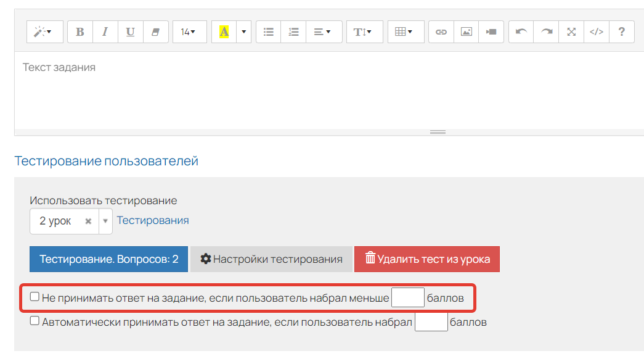Screen dimensions: 644x356
Task: Click 'Использовать тестирование' label
Action: click(103, 201)
